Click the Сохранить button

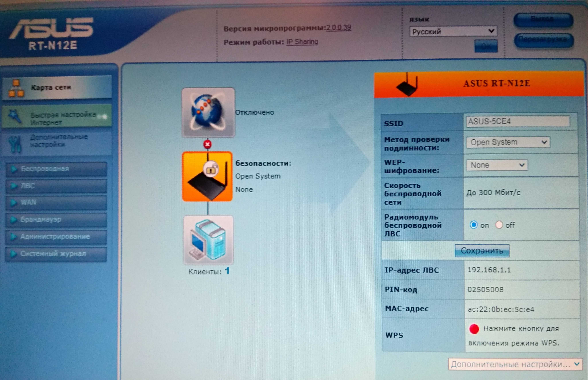482,251
